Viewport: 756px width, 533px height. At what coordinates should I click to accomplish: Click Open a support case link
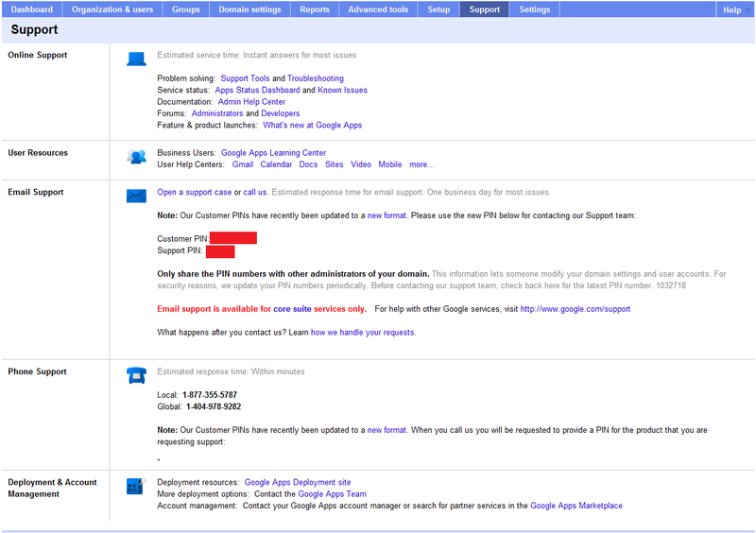coord(195,192)
